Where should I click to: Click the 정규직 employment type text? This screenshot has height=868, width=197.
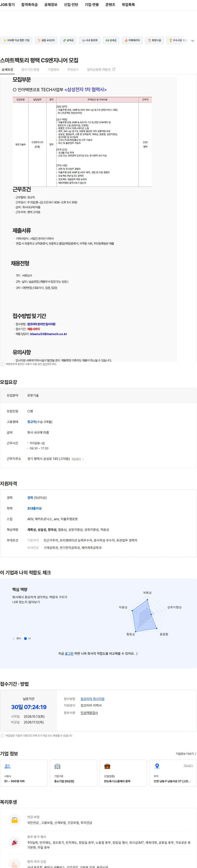(x=32, y=422)
